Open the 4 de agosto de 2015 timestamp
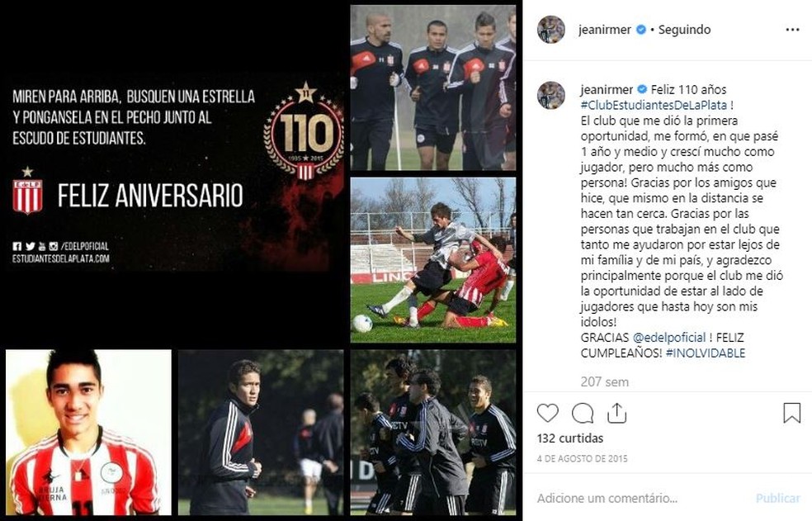Image resolution: width=812 pixels, height=521 pixels. coord(582,459)
